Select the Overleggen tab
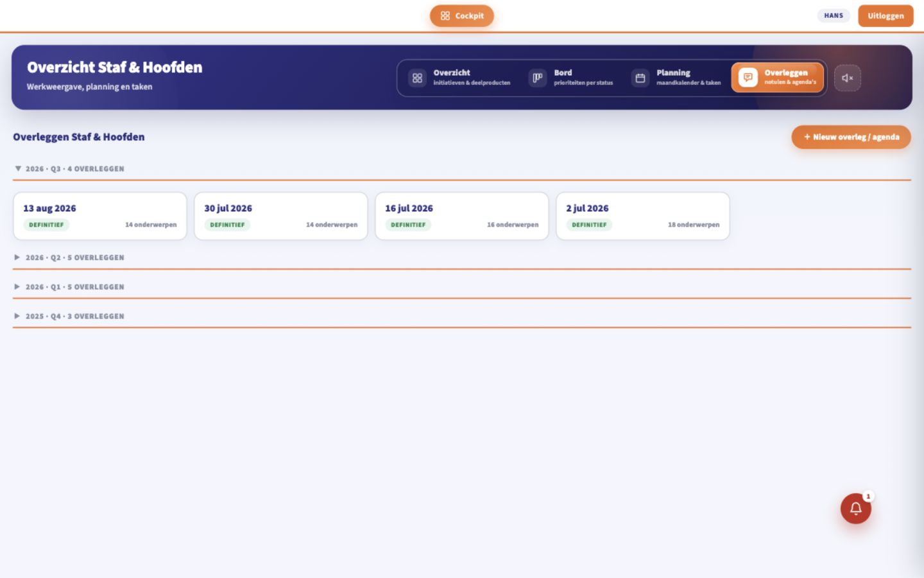Viewport: 924px width, 578px height. click(x=778, y=78)
